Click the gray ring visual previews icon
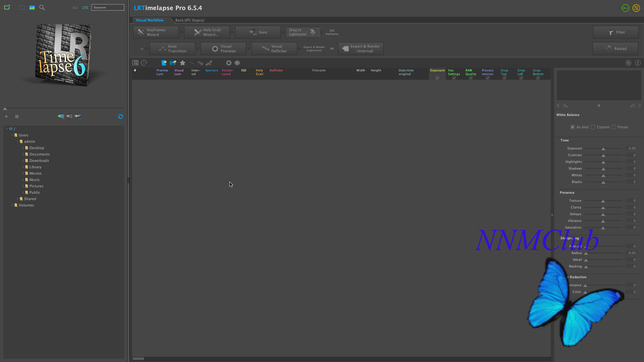The height and width of the screenshot is (362, 644). [x=229, y=63]
